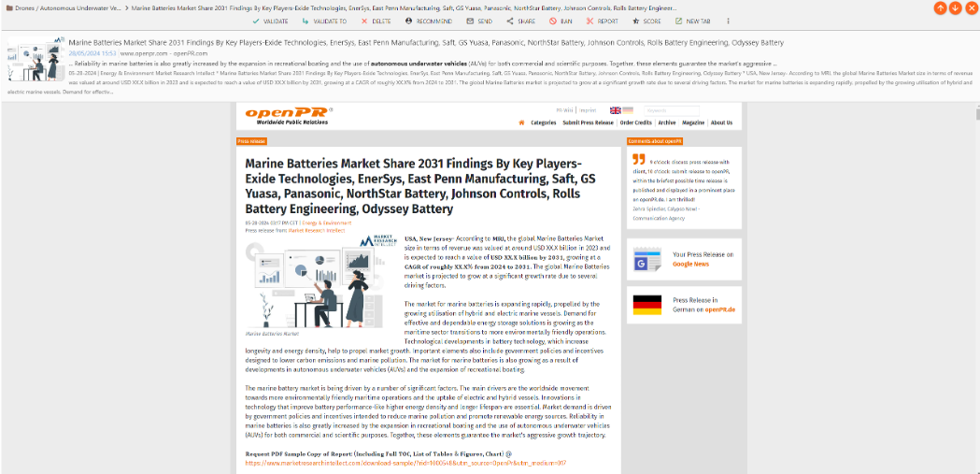Open the About Us menu item
Screen dimensions: 980x474
click(721, 122)
